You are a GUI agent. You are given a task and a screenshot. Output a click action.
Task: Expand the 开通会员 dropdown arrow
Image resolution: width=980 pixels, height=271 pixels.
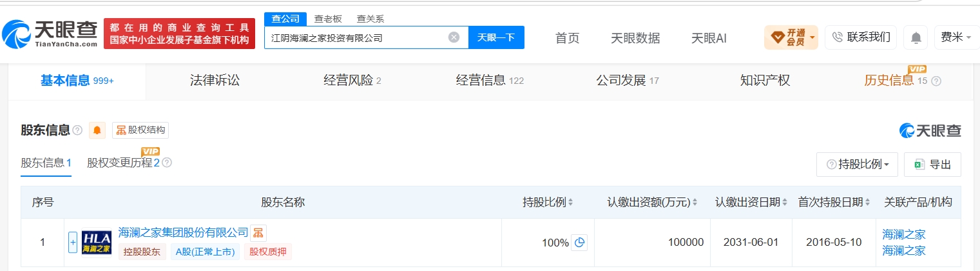[812, 37]
